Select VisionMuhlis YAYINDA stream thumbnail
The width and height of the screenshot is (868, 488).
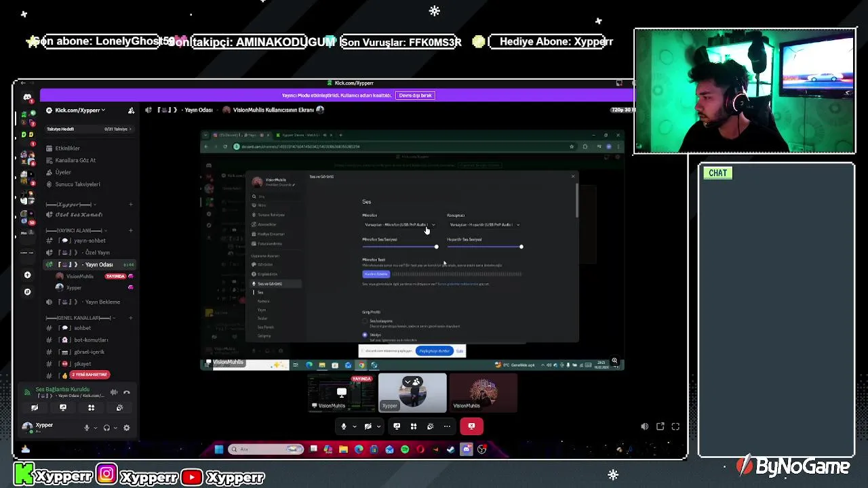pos(341,392)
